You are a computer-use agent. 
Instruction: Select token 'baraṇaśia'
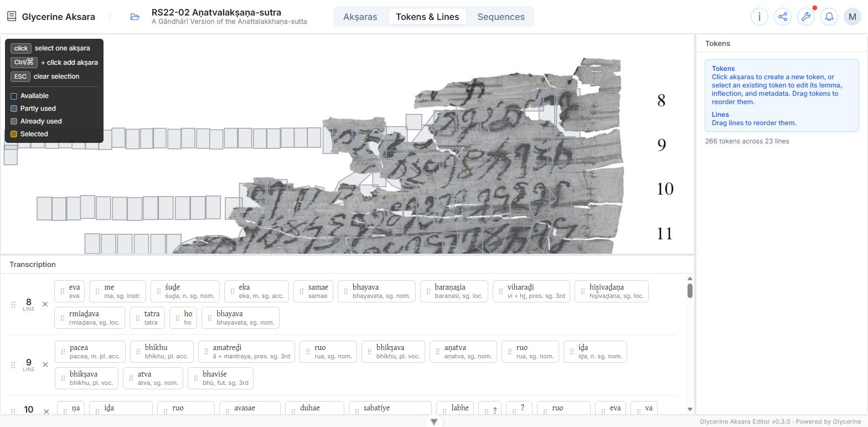click(454, 291)
